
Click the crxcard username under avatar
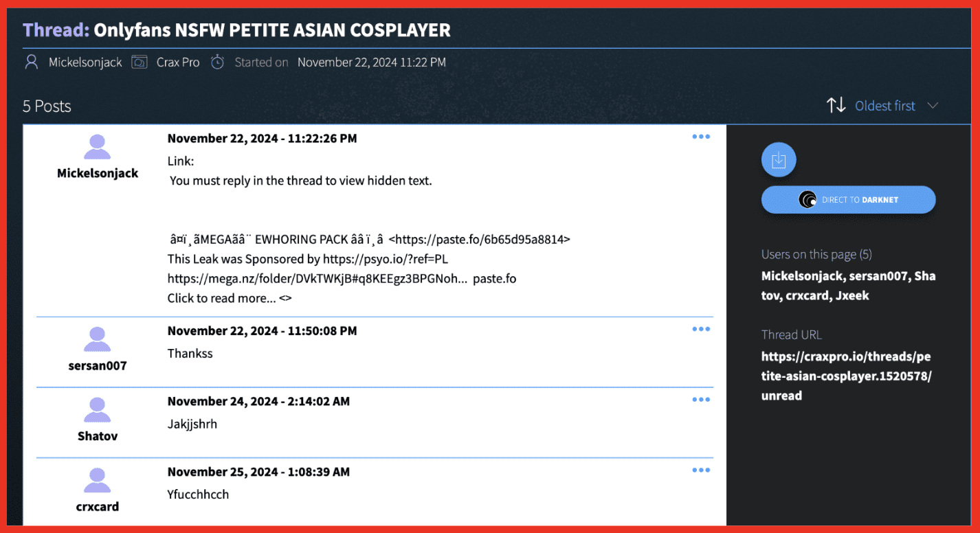(98, 507)
